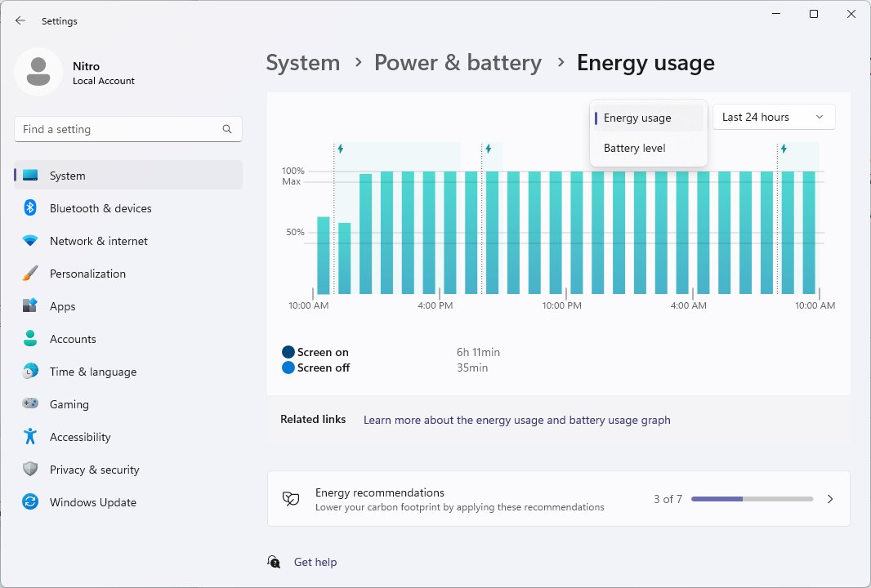Focus the Find a setting search box

128,129
